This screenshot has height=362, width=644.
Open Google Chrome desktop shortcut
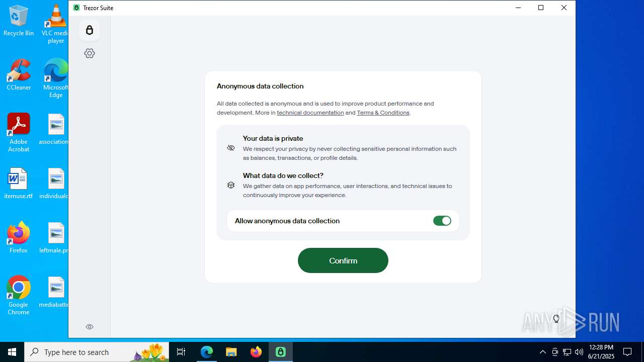[19, 295]
